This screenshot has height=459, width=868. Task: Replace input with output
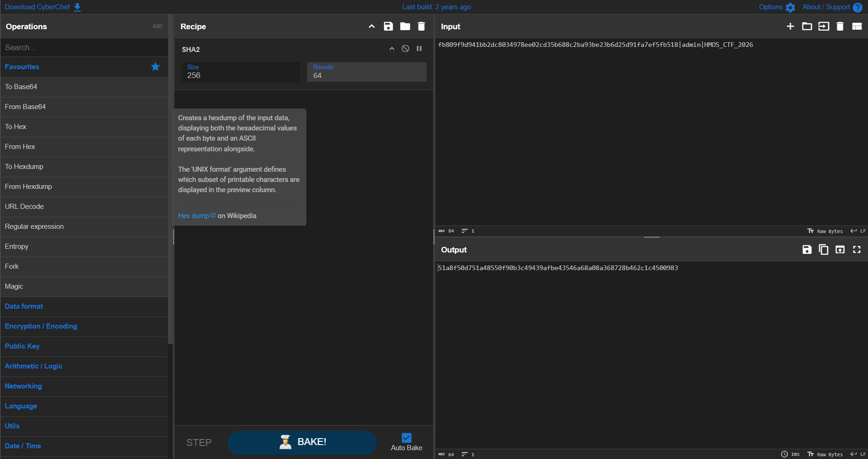[x=840, y=250]
